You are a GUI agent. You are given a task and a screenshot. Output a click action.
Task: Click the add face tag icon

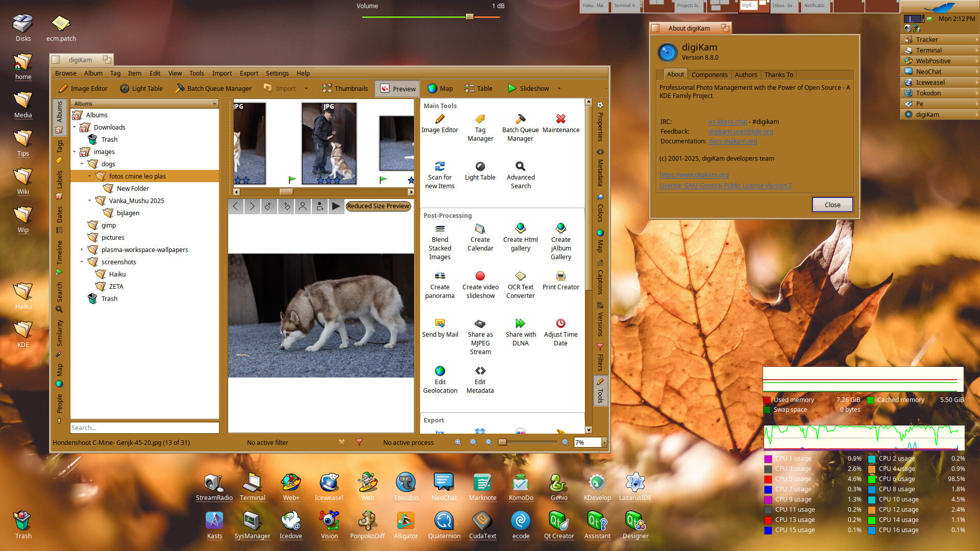click(320, 206)
